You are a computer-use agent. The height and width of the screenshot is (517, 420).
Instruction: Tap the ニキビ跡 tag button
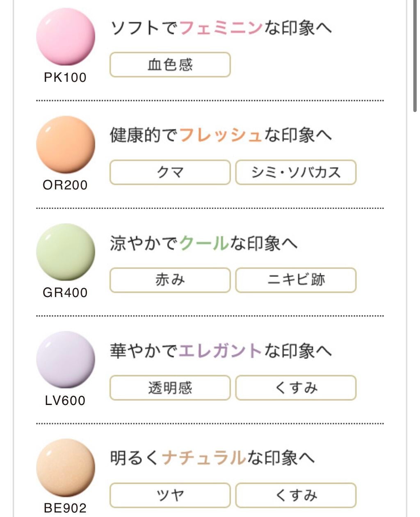pyautogui.click(x=296, y=280)
